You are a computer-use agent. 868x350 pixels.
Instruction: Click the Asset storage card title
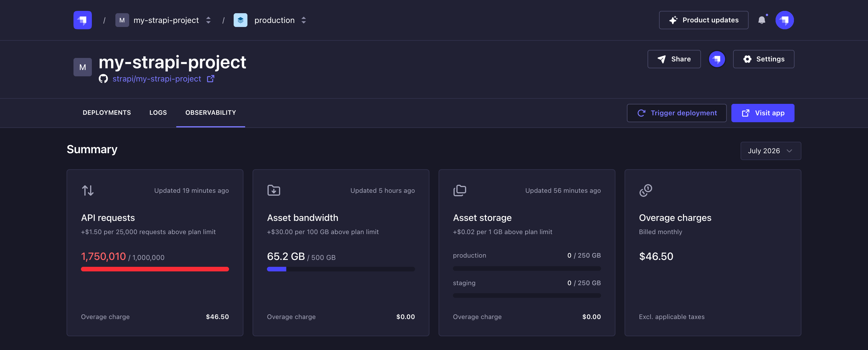tap(482, 218)
